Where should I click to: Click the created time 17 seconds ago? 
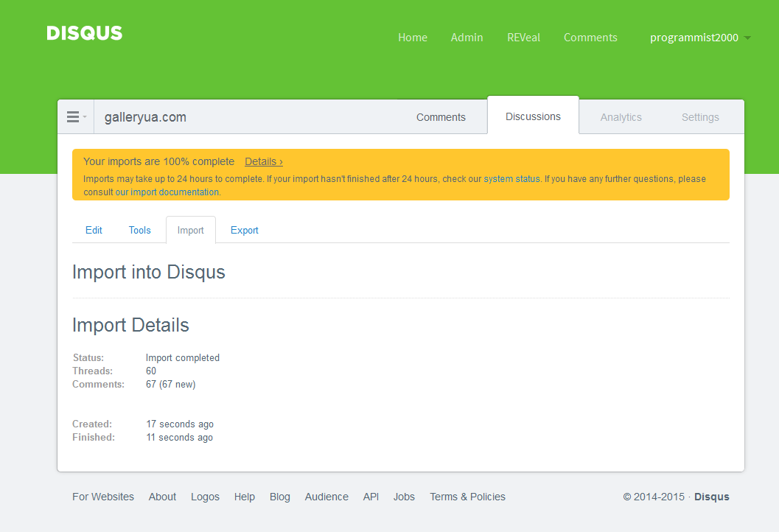point(180,424)
